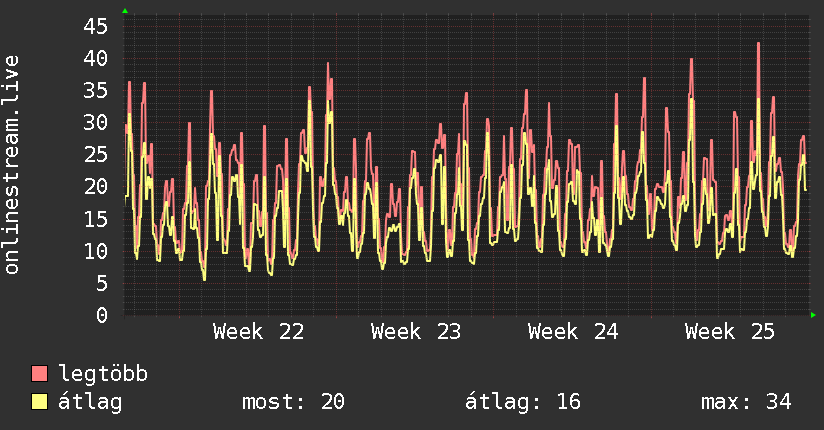Click the 20 y-axis tick label
The height and width of the screenshot is (430, 824).
(x=96, y=187)
